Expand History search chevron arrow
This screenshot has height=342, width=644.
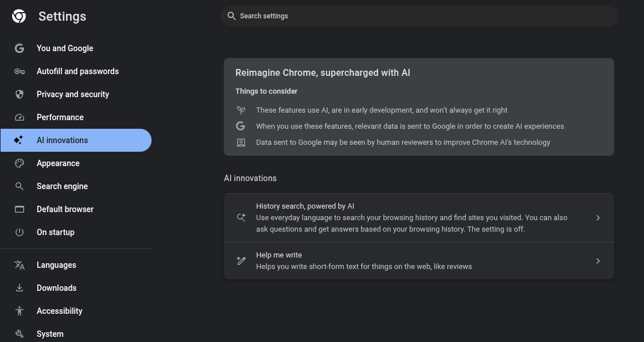pyautogui.click(x=598, y=218)
